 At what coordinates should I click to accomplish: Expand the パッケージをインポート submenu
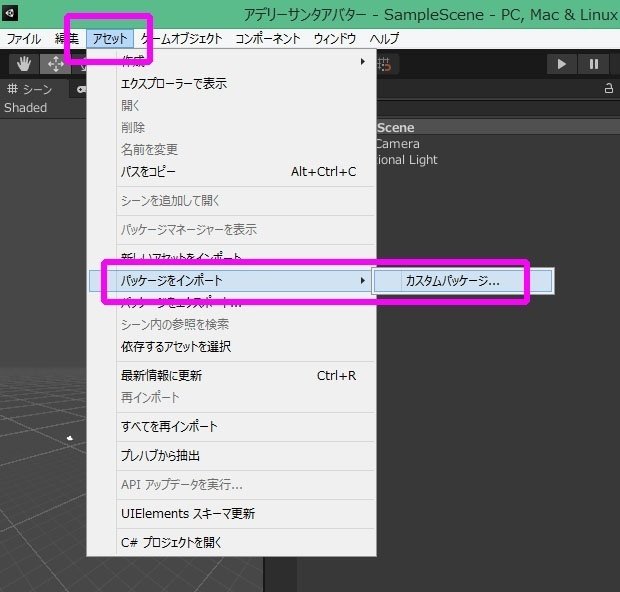pos(231,281)
